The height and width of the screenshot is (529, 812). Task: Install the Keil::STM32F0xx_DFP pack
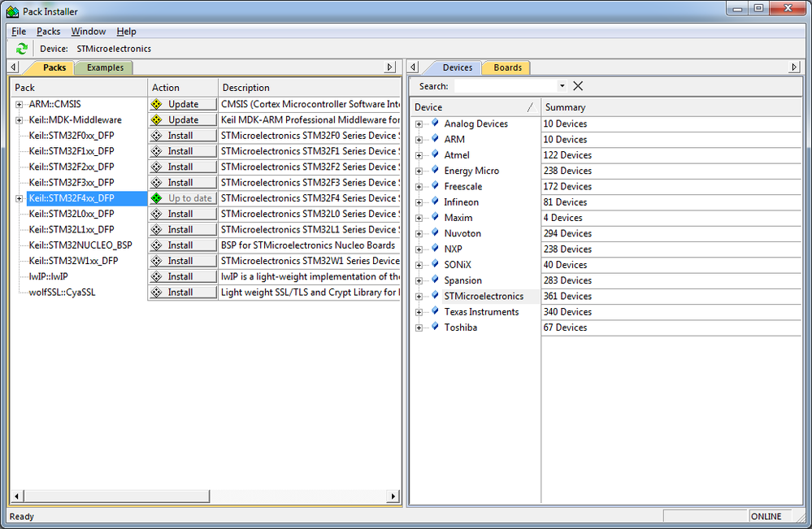182,135
